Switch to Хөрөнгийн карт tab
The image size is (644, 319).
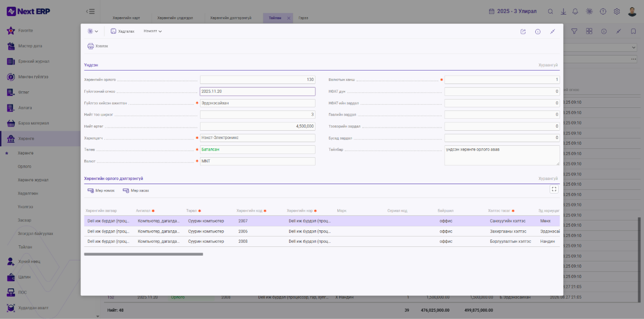click(x=126, y=18)
